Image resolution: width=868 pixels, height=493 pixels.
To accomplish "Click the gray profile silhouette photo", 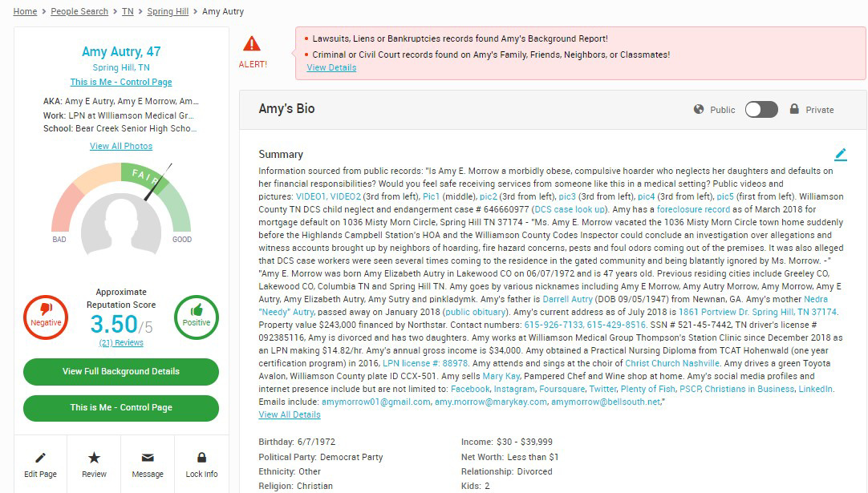I will tap(121, 224).
